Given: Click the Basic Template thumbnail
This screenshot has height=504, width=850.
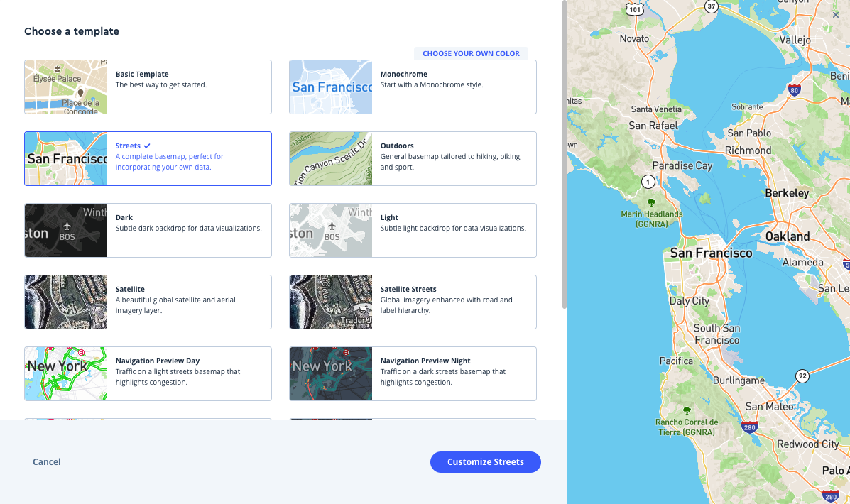Looking at the screenshot, I should 65,87.
